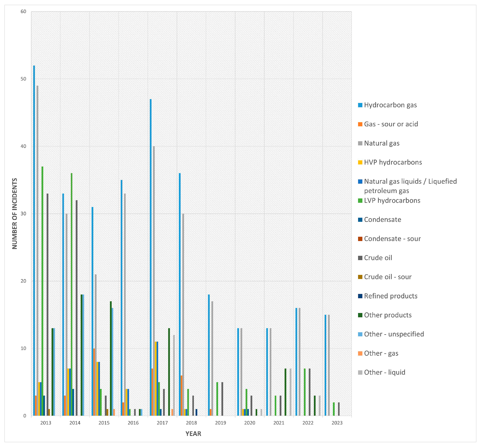Image resolution: width=482 pixels, height=448 pixels.
Task: Select the 2023 axis year label
Action: [x=337, y=423]
